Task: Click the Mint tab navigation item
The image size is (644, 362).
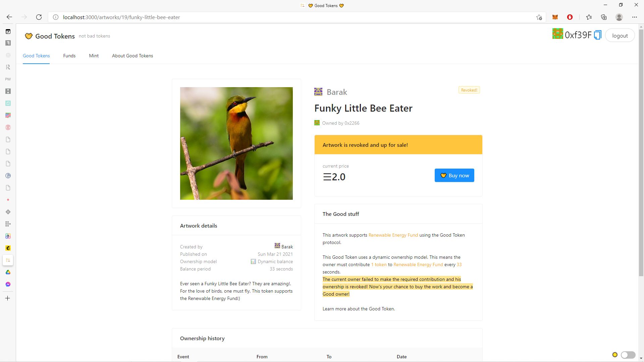Action: click(x=94, y=55)
